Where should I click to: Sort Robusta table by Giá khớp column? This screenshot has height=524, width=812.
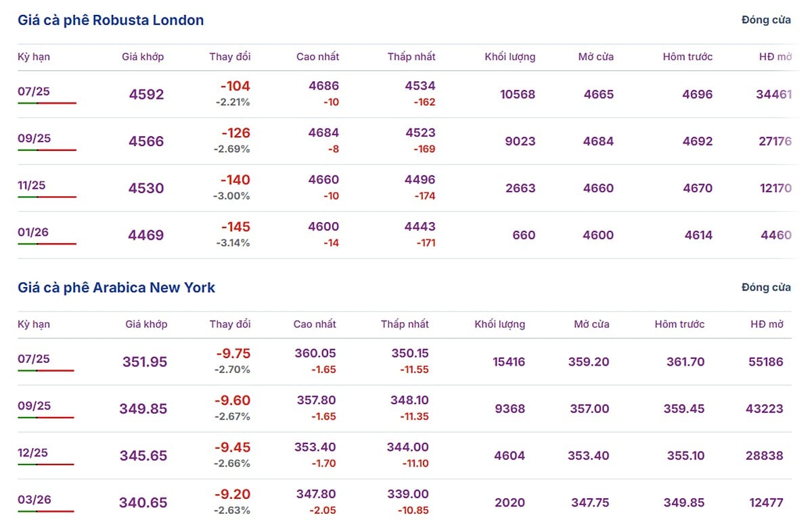click(x=143, y=57)
